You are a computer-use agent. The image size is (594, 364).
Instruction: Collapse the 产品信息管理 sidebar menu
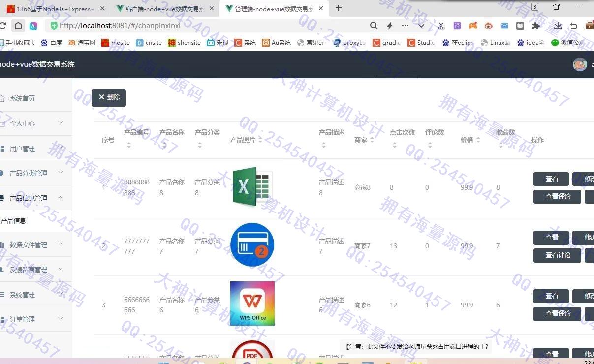[x=36, y=198]
